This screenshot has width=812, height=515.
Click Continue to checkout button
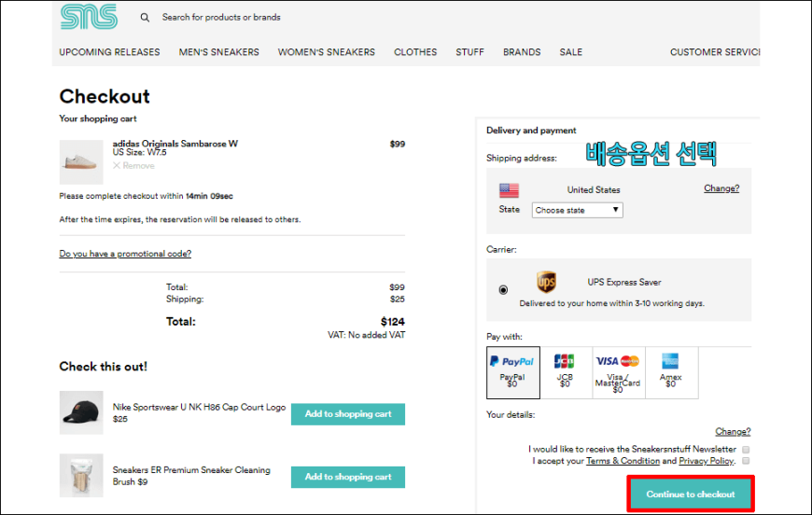click(x=691, y=494)
